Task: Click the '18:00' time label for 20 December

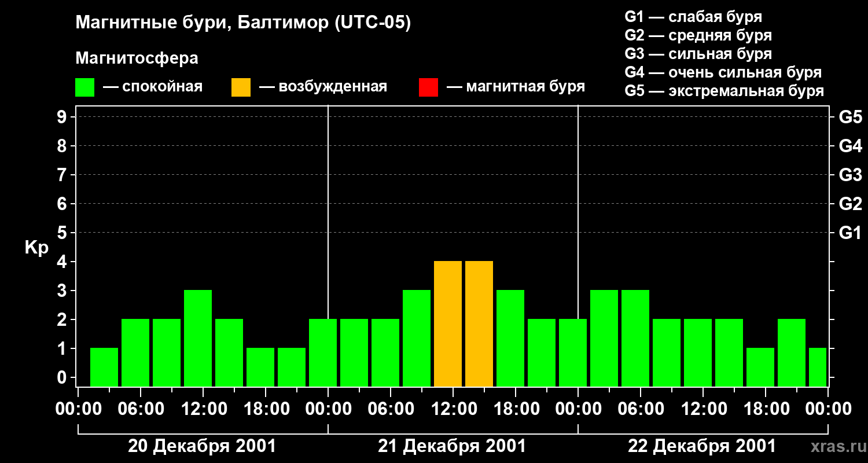Action: point(266,409)
